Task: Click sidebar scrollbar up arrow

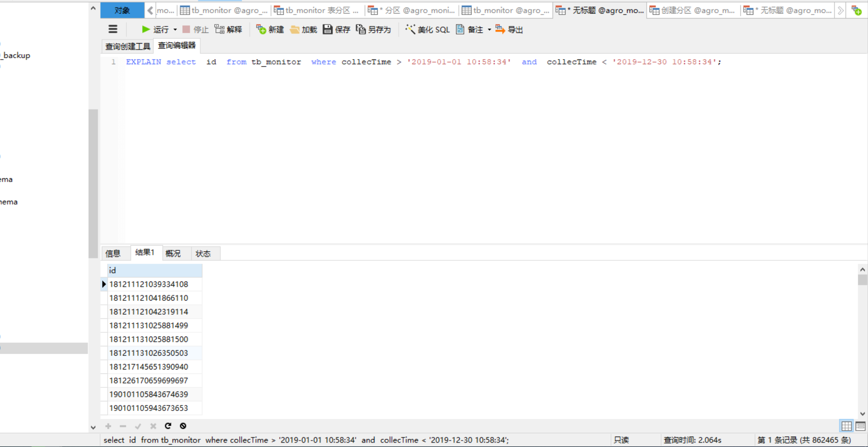Action: (x=93, y=8)
